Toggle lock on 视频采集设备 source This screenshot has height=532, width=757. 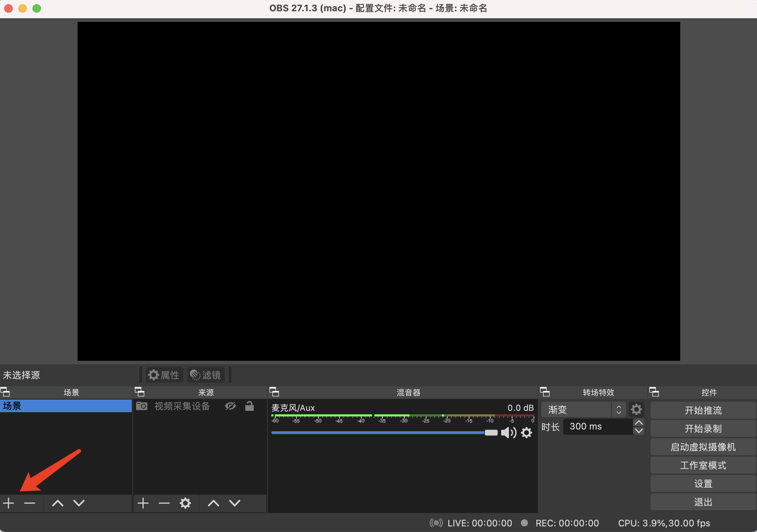(x=250, y=406)
